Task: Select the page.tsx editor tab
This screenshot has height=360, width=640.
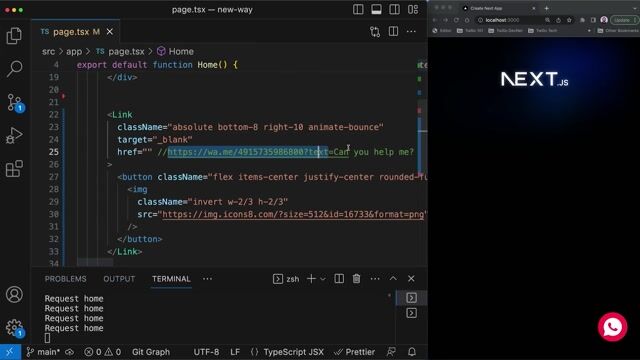Action: tap(76, 32)
